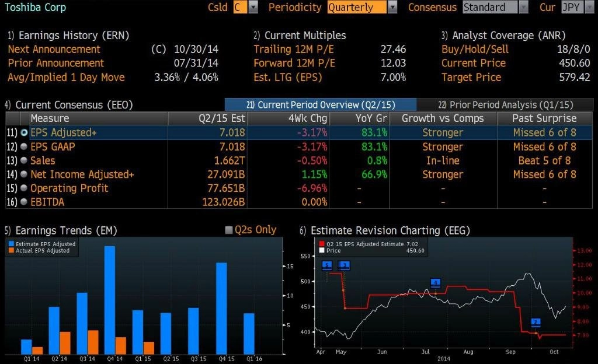Click the Past Surprise column header

tap(544, 118)
